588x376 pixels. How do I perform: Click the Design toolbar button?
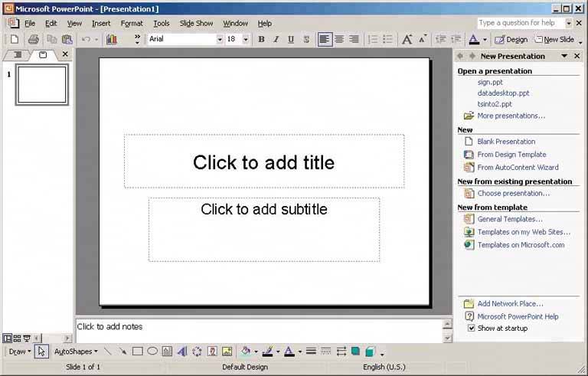511,39
